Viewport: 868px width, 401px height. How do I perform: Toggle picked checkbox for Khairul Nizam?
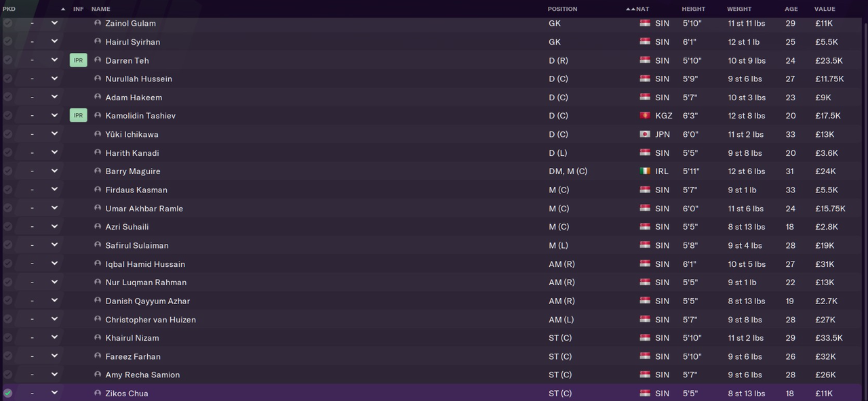click(7, 338)
